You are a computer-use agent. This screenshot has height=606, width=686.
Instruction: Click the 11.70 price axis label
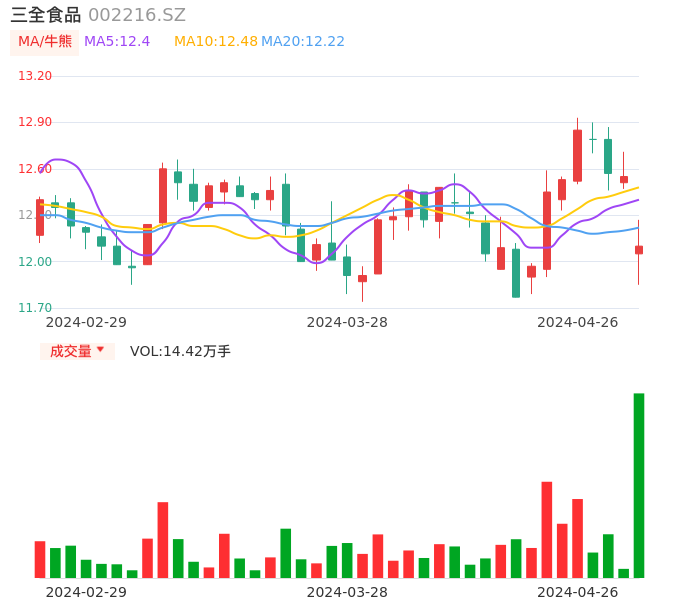pos(36,308)
